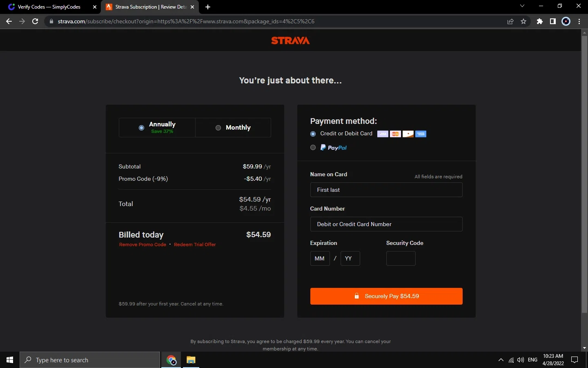The image size is (588, 368).
Task: Click the $54.59 Billed today amount
Action: coord(258,235)
